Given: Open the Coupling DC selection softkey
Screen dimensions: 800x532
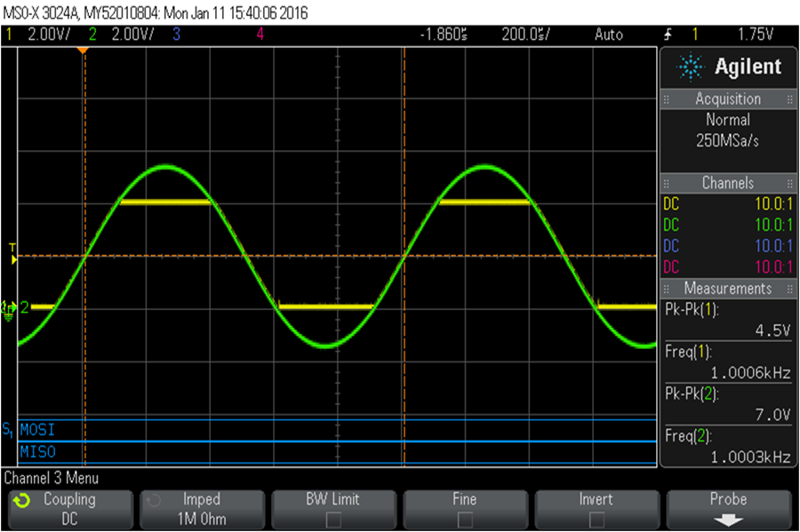Looking at the screenshot, I should tap(70, 510).
